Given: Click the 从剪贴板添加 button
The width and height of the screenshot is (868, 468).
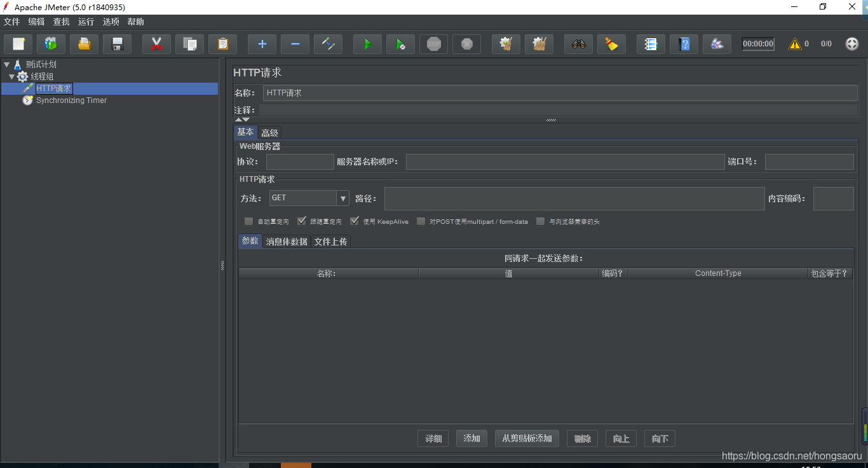Looking at the screenshot, I should pos(527,439).
